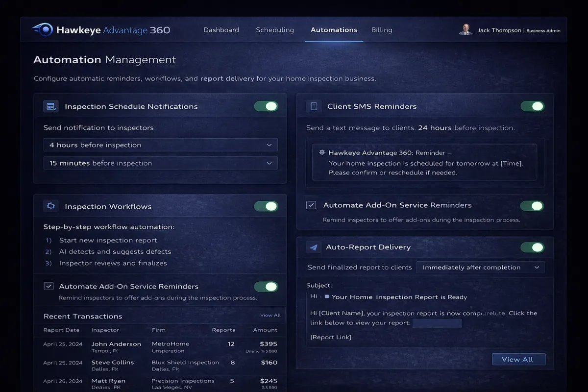
Task: Click the [Report Link] placeholder
Action: pyautogui.click(x=331, y=337)
